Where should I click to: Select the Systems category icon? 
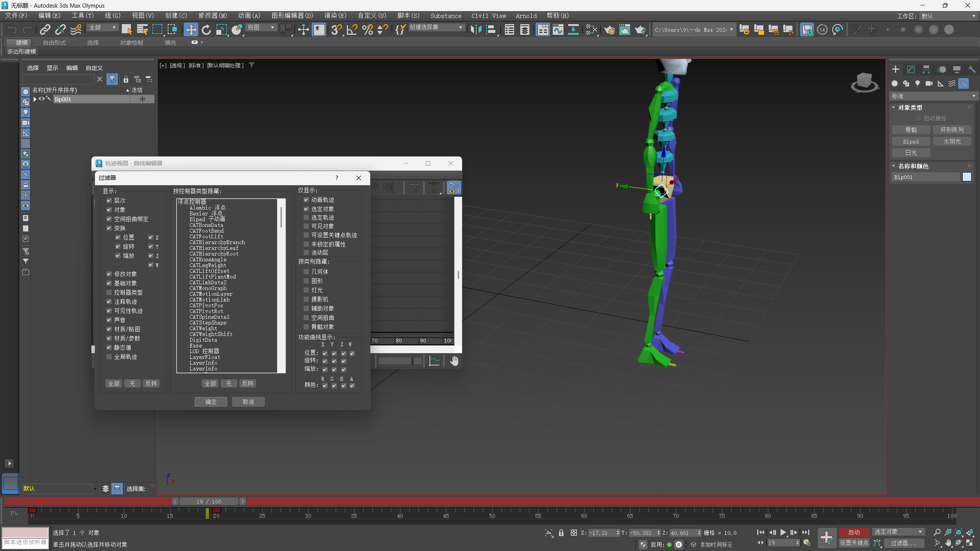pos(964,83)
